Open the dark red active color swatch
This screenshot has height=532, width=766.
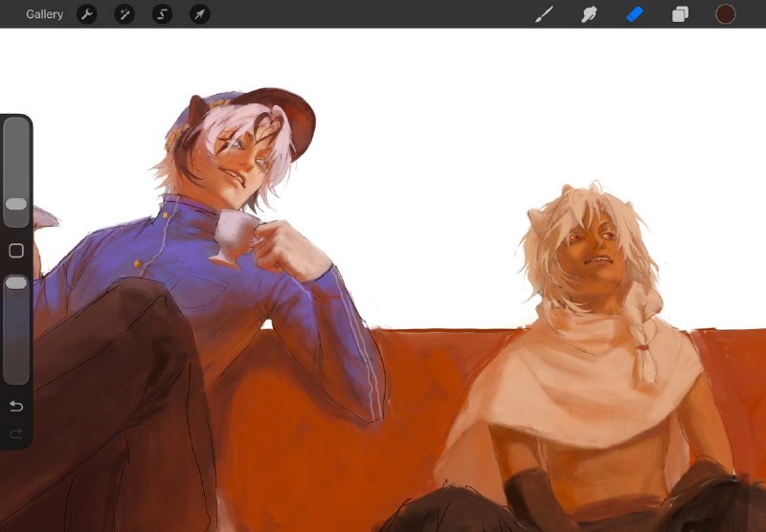[x=726, y=14]
